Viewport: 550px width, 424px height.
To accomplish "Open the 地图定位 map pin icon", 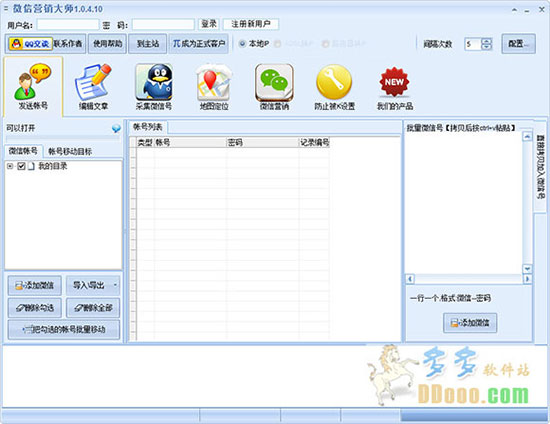I will pyautogui.click(x=214, y=86).
